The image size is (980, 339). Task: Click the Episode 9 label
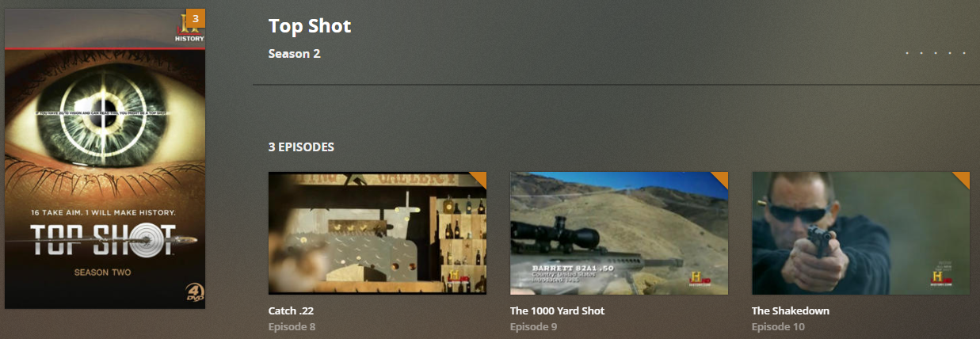(x=534, y=326)
